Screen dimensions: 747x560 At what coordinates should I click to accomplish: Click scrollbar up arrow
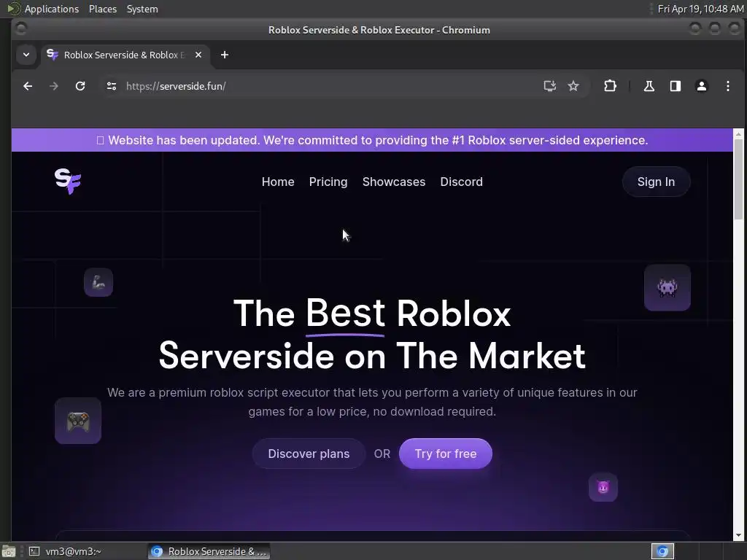click(738, 133)
